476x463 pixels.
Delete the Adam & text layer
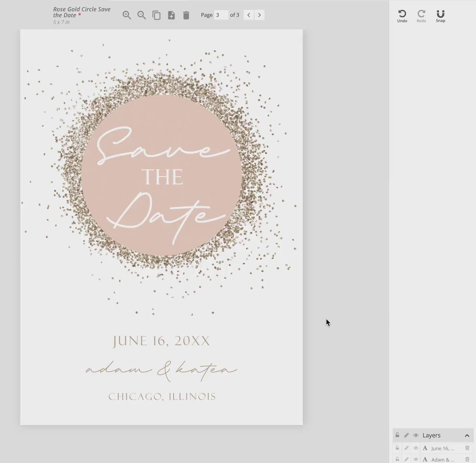click(467, 459)
